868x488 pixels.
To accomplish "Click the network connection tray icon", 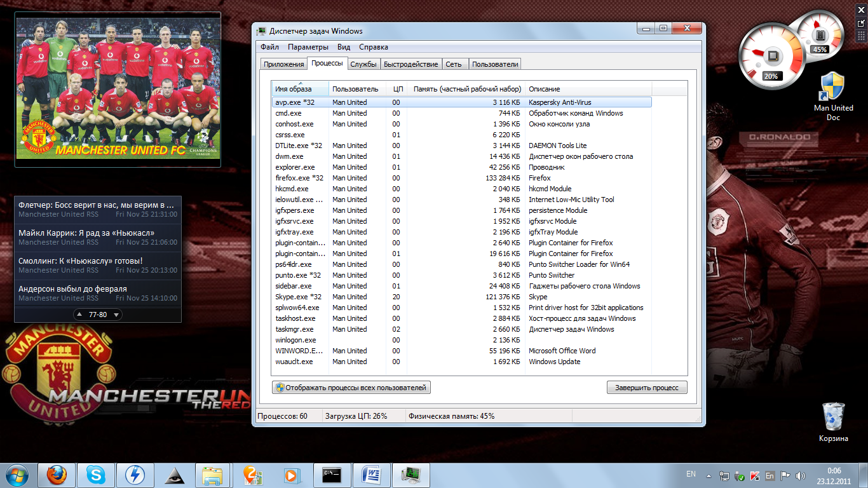I will 724,475.
